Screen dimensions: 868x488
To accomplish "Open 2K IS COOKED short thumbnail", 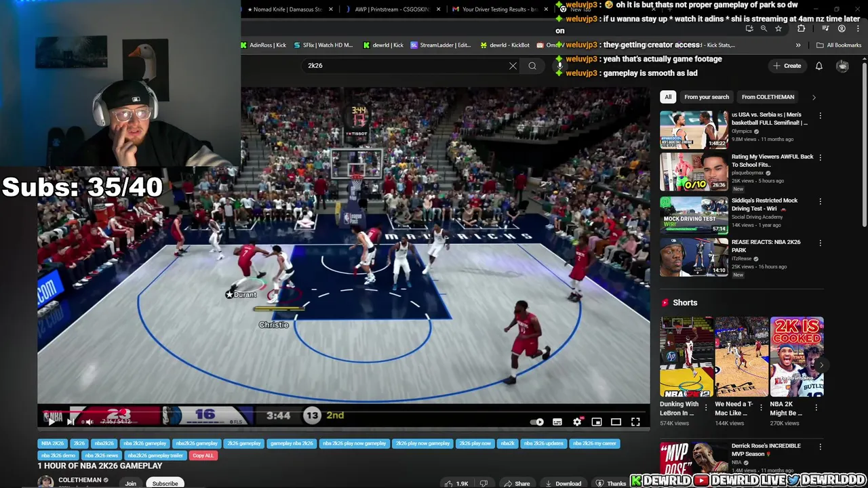I will pyautogui.click(x=797, y=357).
